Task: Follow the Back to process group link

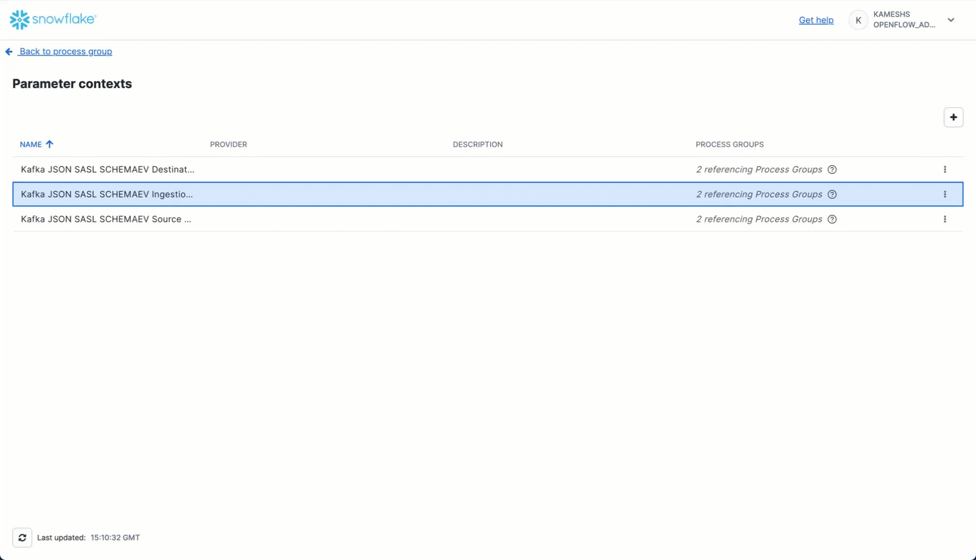Action: pyautogui.click(x=65, y=51)
